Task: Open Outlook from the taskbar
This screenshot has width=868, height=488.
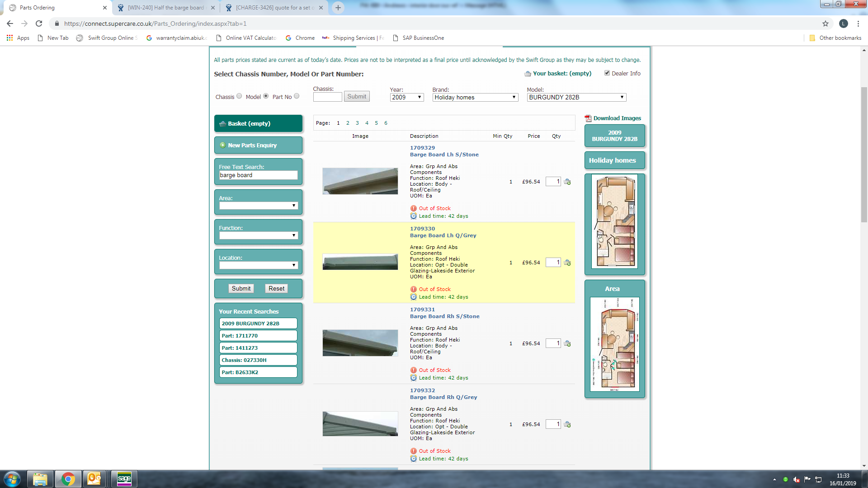Action: click(94, 479)
